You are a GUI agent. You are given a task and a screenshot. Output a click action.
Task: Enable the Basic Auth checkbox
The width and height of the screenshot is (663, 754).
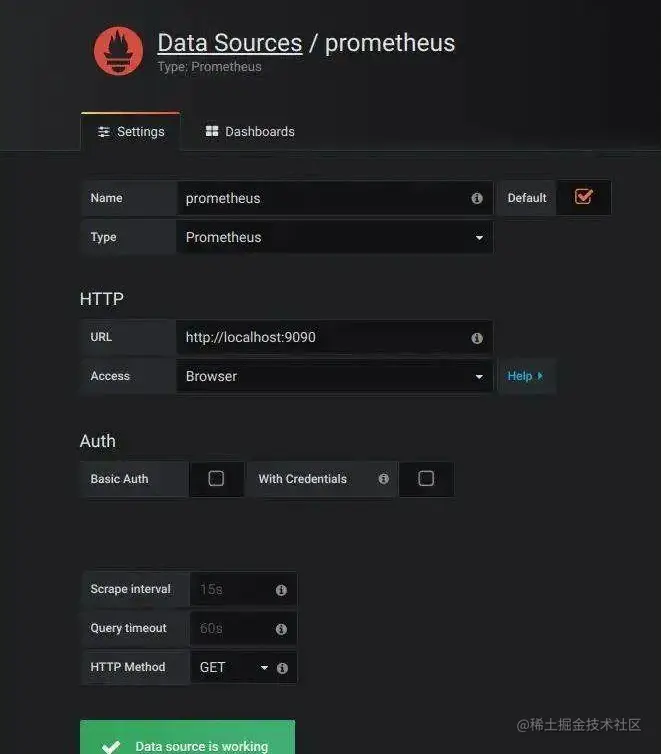point(216,478)
